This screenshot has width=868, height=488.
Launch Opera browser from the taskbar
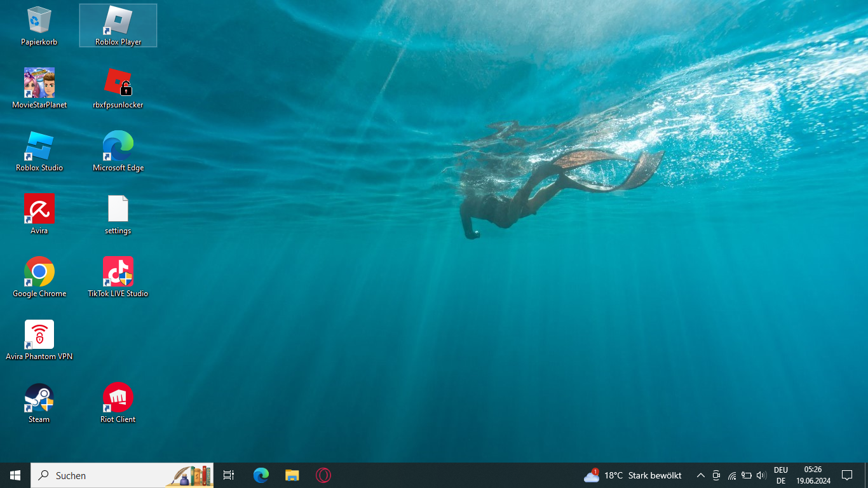pos(323,475)
